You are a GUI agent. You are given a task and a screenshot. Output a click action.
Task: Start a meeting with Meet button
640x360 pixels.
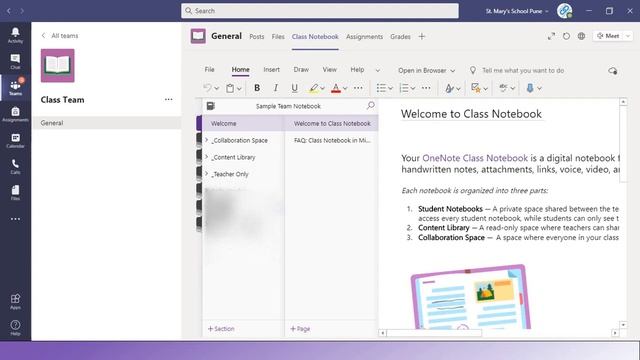coord(608,36)
